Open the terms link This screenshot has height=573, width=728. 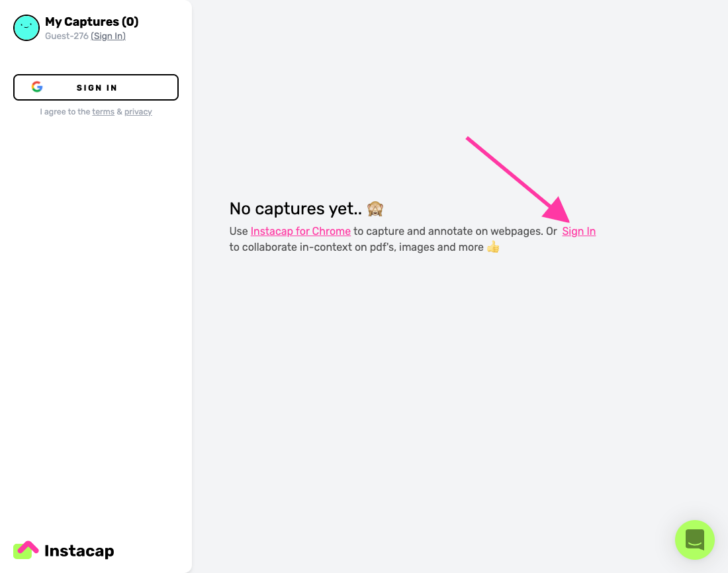103,112
